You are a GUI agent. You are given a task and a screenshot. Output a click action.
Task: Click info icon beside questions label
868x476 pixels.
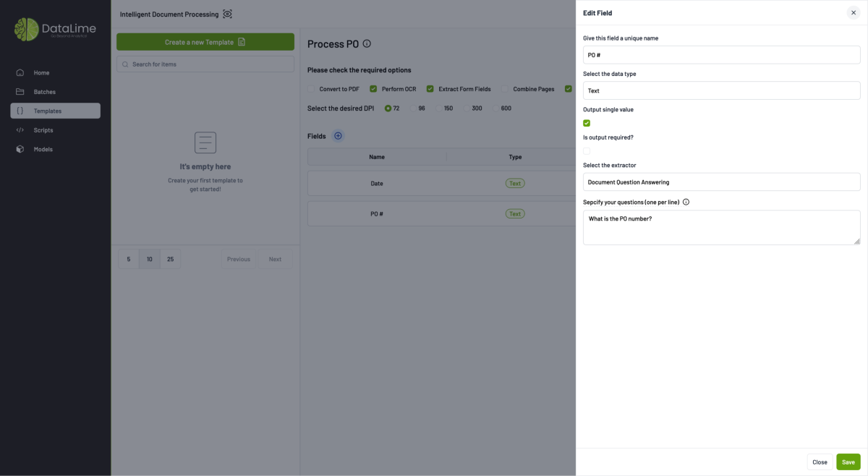[x=686, y=203]
